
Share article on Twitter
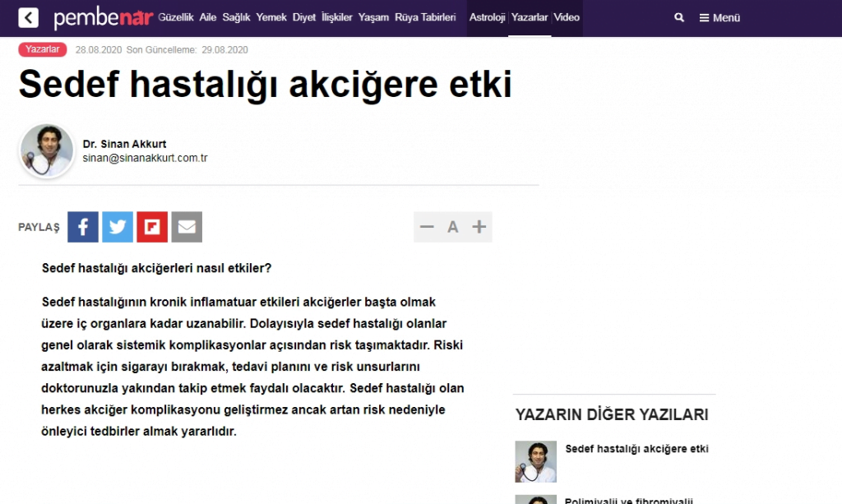118,227
